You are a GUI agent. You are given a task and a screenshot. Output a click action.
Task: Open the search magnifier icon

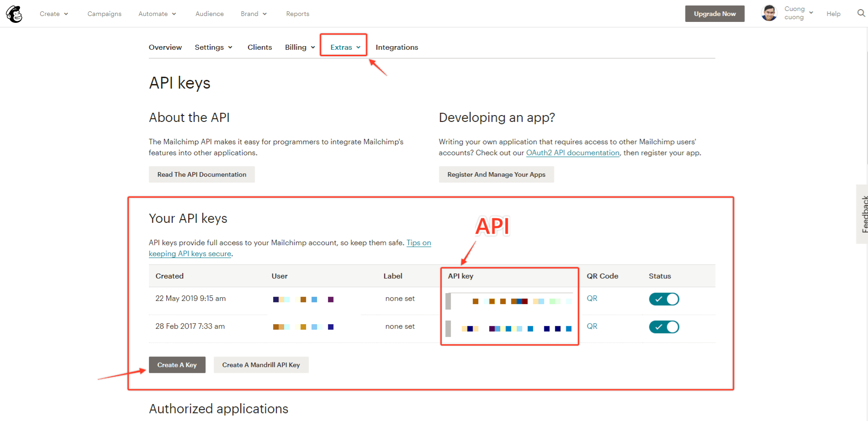click(861, 13)
